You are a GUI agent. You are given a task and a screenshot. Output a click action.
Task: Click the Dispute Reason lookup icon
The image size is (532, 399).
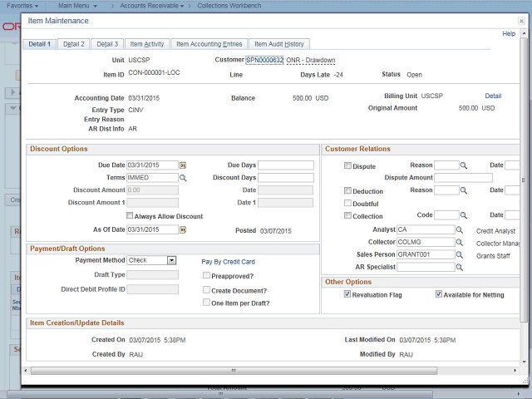tap(465, 165)
